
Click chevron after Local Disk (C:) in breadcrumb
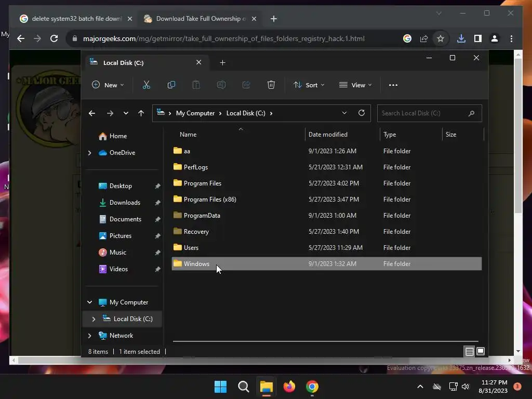tap(271, 113)
